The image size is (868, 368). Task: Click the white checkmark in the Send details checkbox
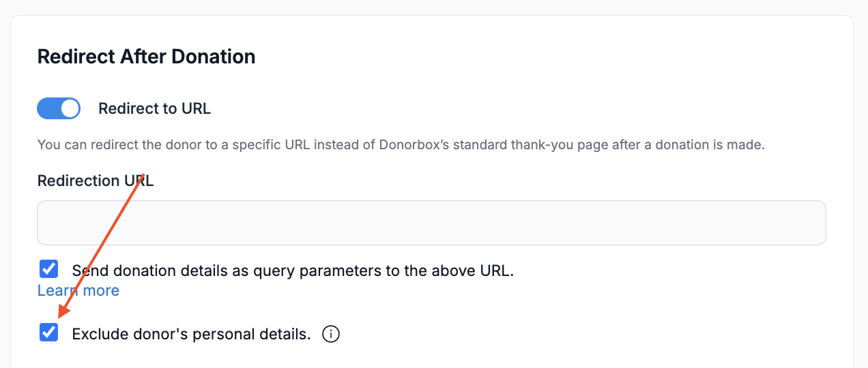48,269
